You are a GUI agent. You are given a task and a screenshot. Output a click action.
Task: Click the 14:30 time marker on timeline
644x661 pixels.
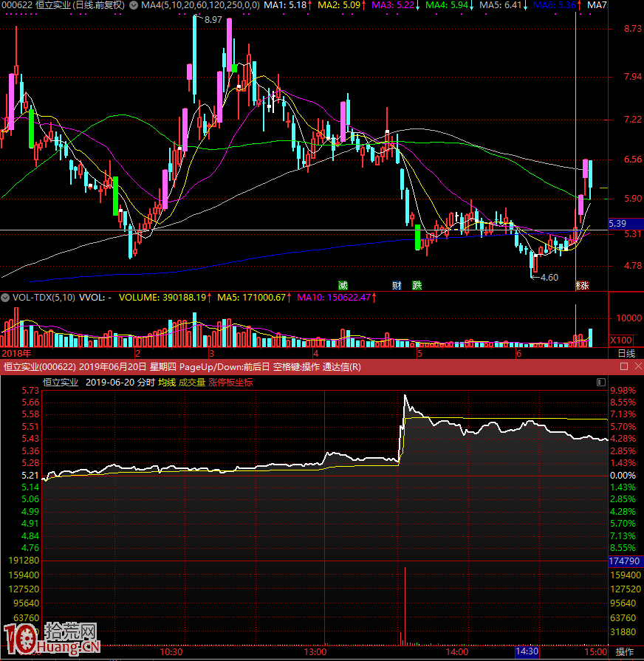[x=527, y=652]
